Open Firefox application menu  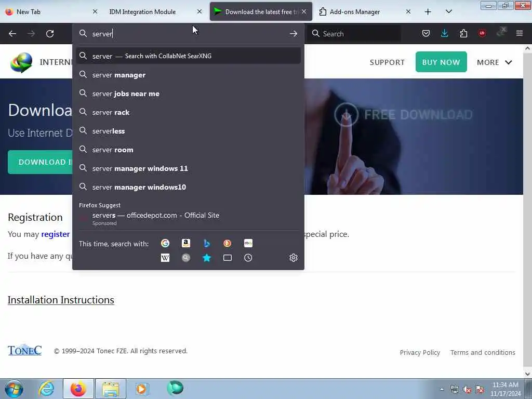click(x=520, y=33)
